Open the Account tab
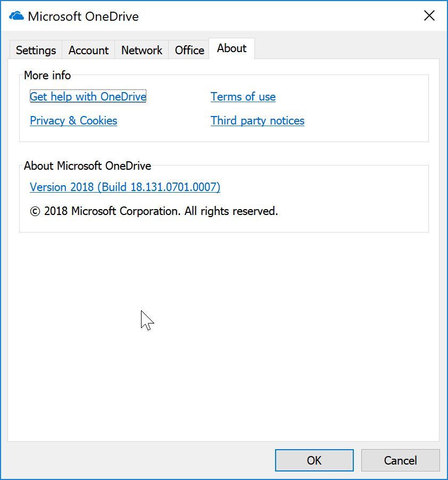Screen dimensions: 448x480 (88, 50)
